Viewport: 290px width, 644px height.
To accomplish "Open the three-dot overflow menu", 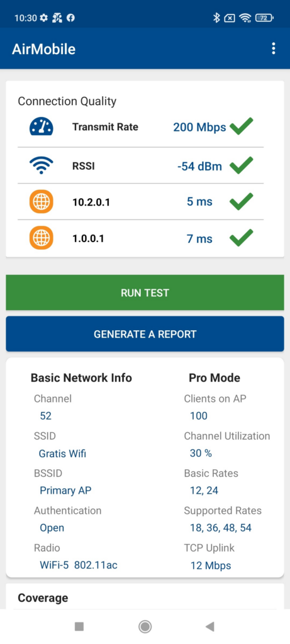I will 273,48.
